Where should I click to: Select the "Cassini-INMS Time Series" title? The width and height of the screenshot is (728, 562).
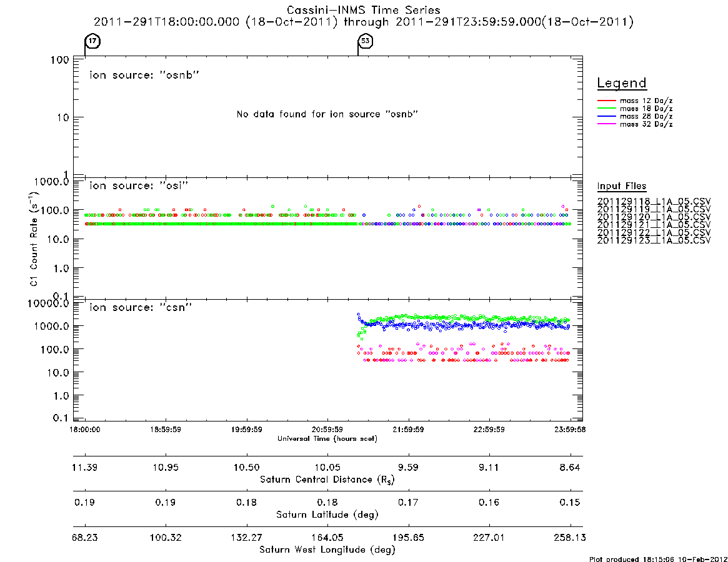point(364,10)
